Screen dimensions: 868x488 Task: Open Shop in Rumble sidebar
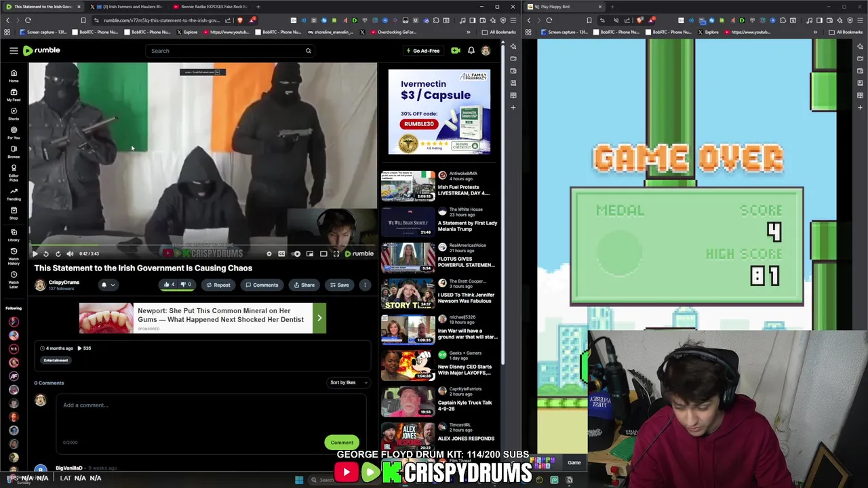[14, 213]
